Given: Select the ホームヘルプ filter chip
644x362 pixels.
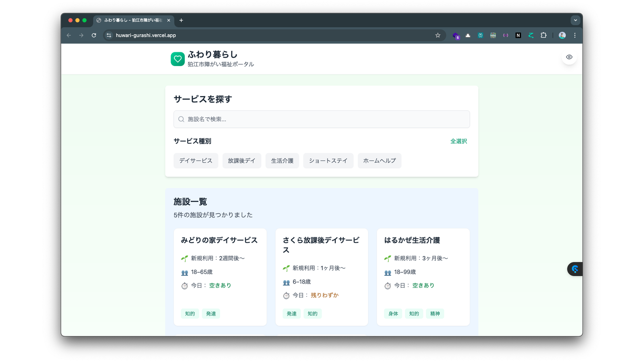Looking at the screenshot, I should 379,160.
